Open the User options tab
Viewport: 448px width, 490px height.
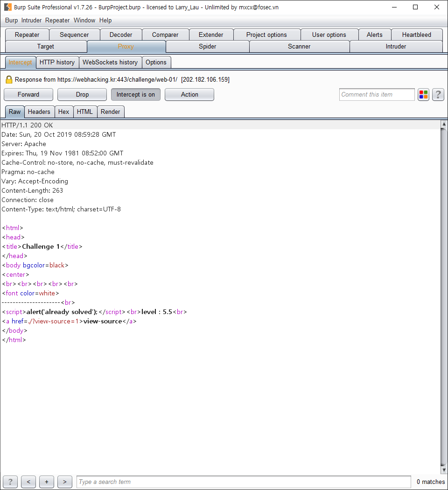[x=329, y=35]
